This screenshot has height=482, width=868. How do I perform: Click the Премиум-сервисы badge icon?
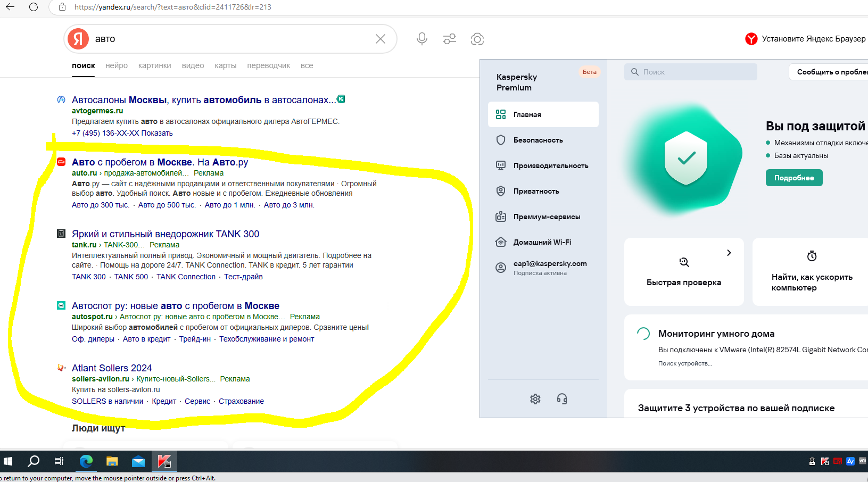(x=501, y=217)
